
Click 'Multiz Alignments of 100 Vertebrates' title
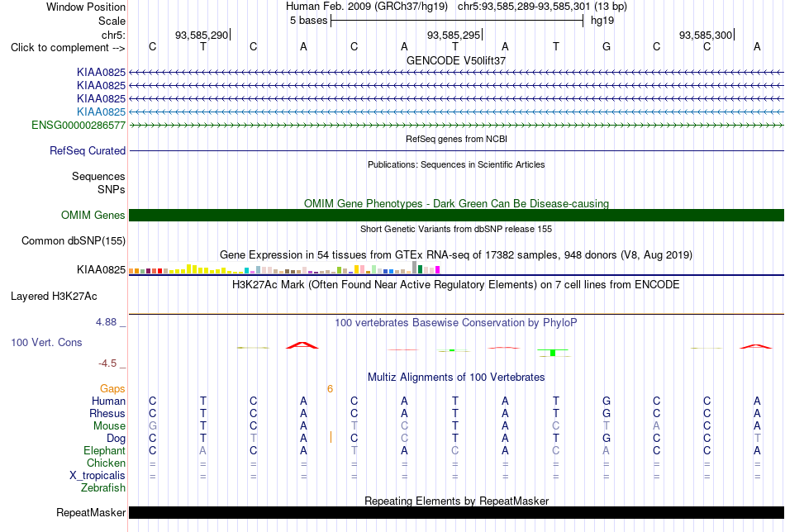[x=456, y=378]
